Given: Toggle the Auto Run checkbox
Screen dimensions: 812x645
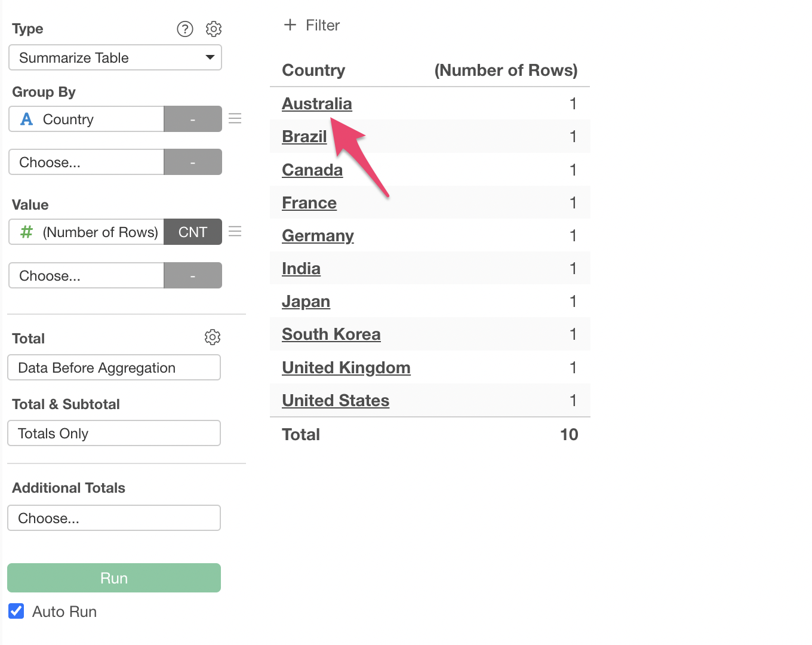Looking at the screenshot, I should click(x=17, y=611).
